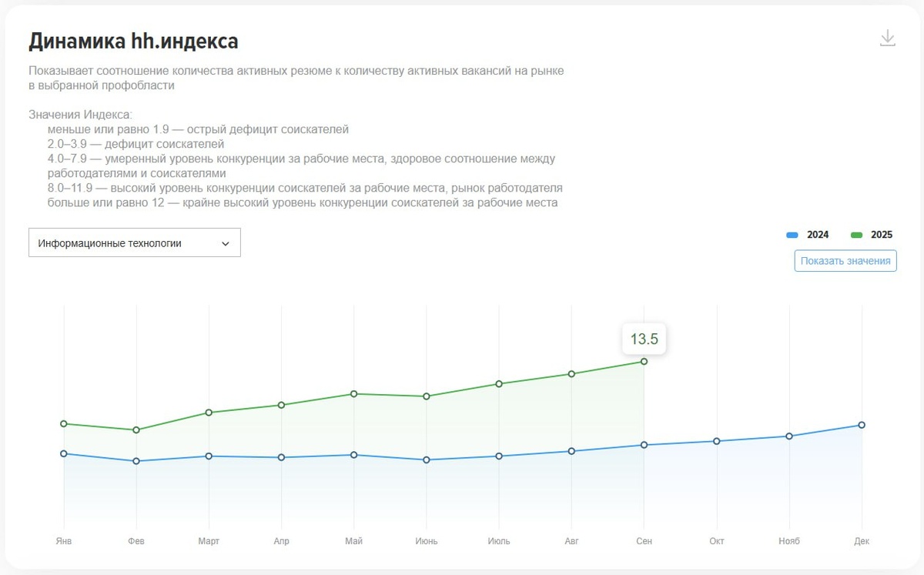Image resolution: width=924 pixels, height=575 pixels.
Task: Click the blue October 2024 data point
Action: pos(717,441)
